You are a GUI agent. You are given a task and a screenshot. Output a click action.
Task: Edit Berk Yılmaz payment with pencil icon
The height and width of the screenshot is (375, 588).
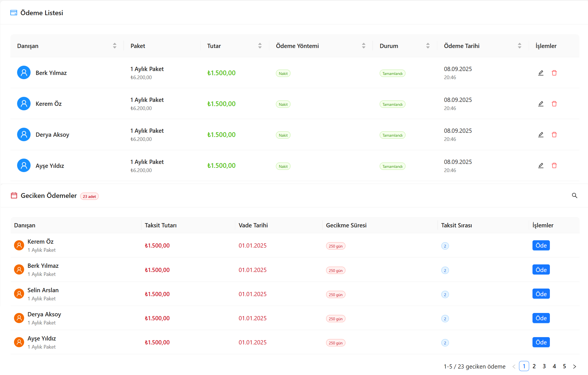pos(541,73)
